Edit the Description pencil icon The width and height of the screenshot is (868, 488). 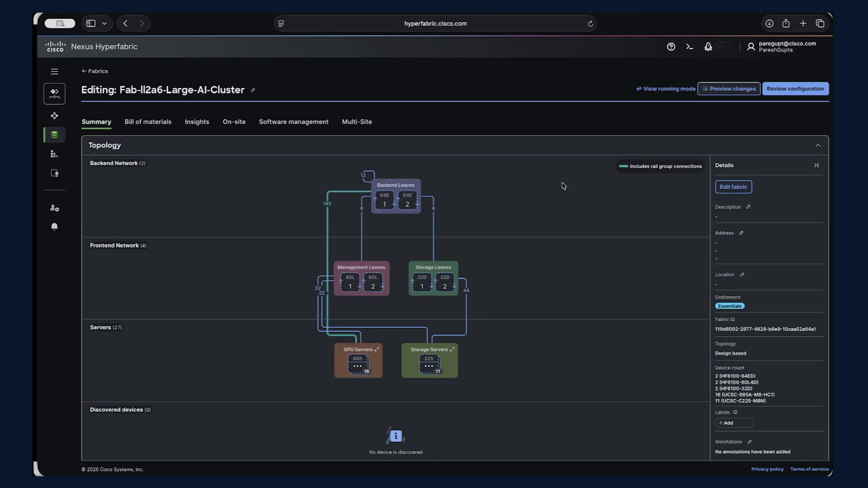[748, 207]
